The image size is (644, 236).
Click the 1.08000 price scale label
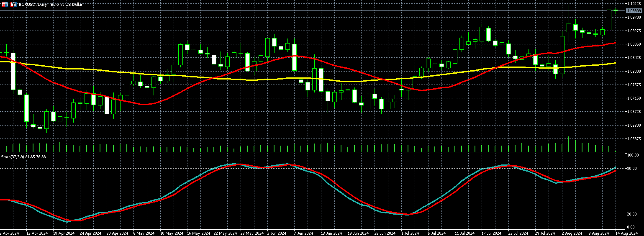click(634, 72)
